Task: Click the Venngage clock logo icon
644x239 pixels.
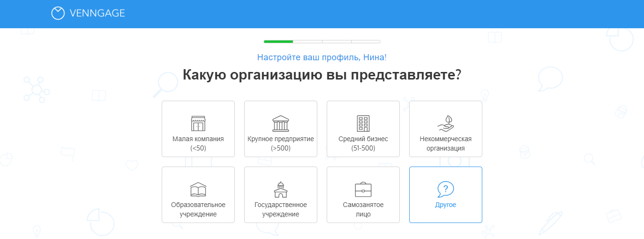Action: tap(58, 13)
